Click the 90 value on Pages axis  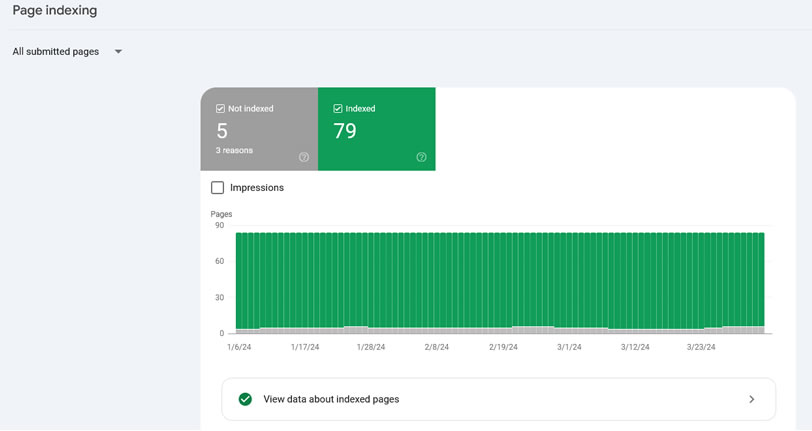(220, 225)
